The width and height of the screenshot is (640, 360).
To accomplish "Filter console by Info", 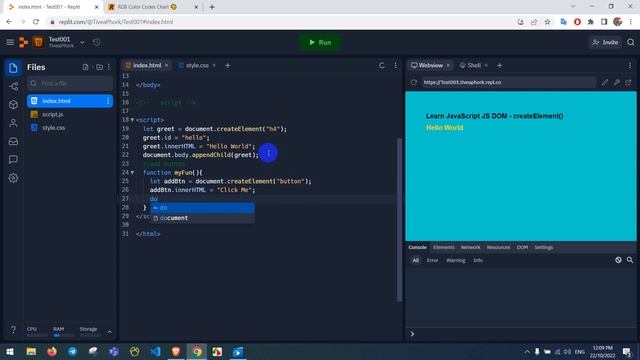I will (478, 260).
